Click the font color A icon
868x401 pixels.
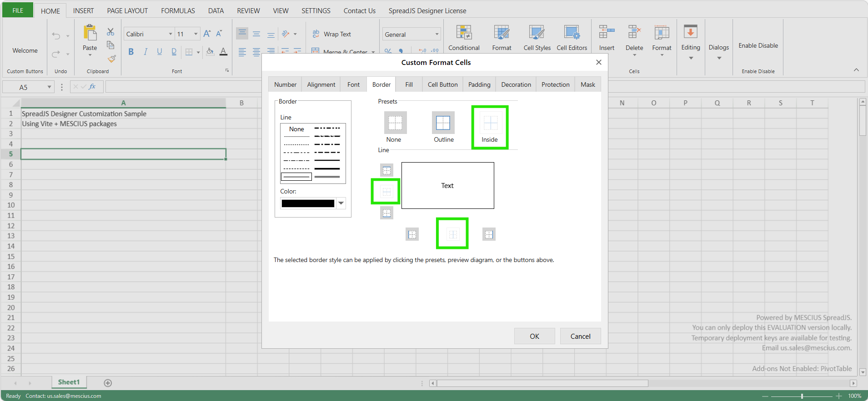pyautogui.click(x=223, y=52)
